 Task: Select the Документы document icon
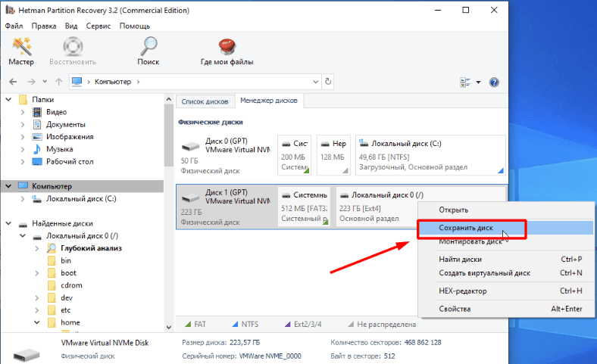pos(37,124)
